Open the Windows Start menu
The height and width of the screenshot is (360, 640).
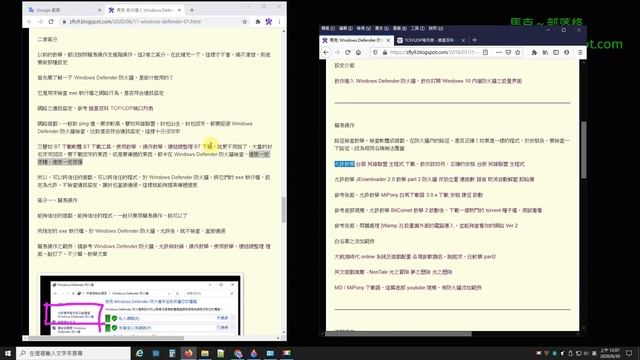(8, 353)
